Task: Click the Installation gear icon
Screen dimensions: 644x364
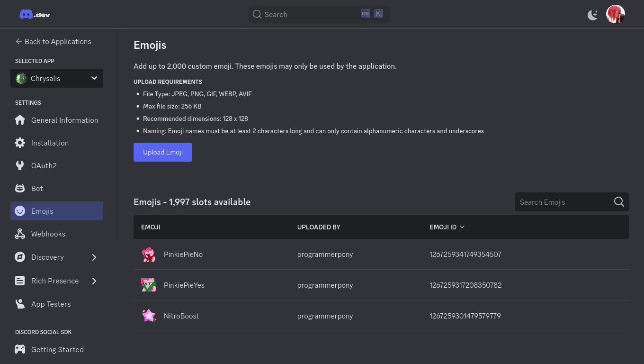Action: point(20,143)
